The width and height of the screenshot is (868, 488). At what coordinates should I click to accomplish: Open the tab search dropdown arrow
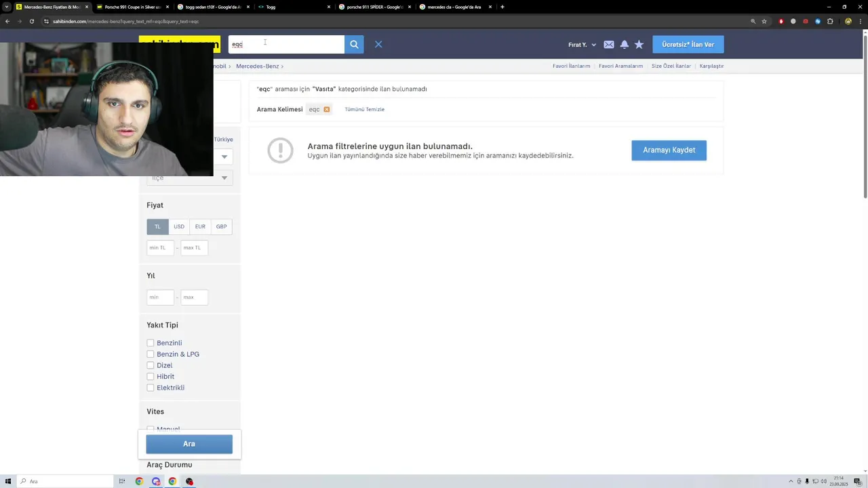coord(7,7)
